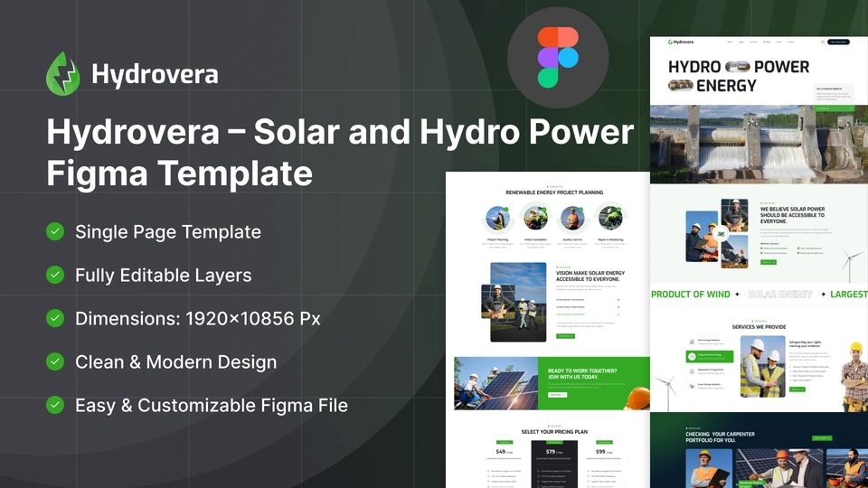The image size is (868, 488).
Task: Click the solar panel workers banner photo
Action: [x=496, y=383]
